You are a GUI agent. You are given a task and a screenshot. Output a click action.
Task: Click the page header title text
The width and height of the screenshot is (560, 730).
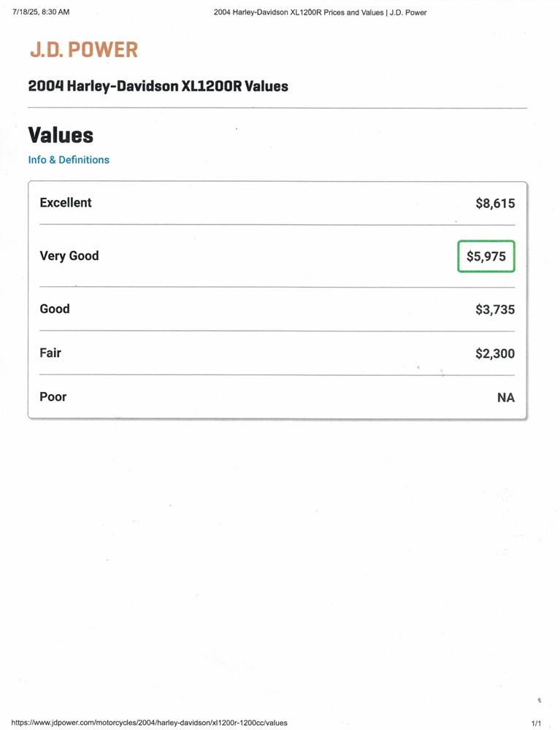point(321,12)
